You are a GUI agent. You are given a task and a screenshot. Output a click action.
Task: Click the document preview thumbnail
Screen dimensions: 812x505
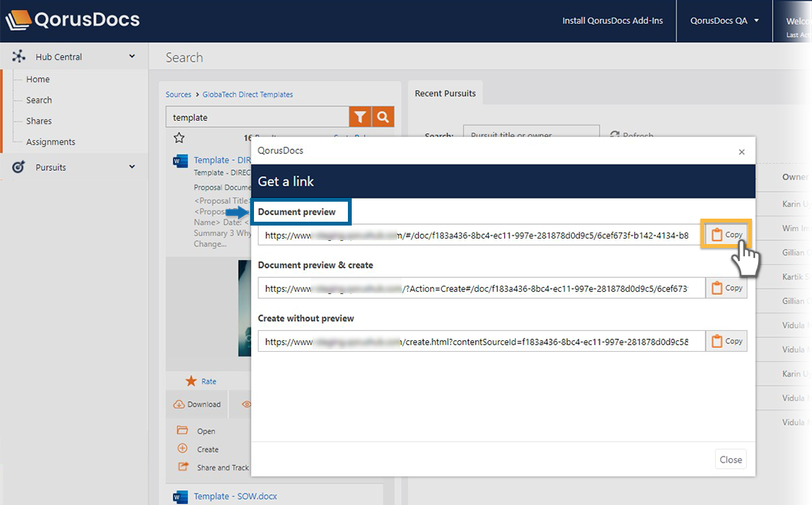tap(245, 308)
